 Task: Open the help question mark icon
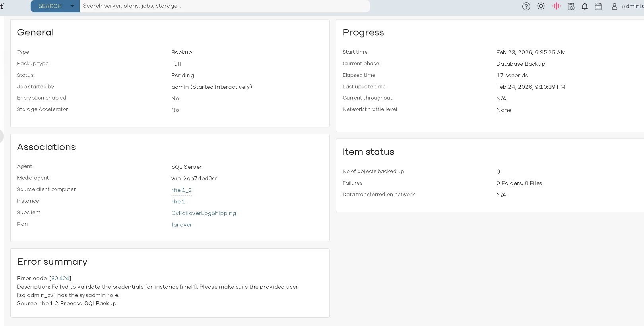[526, 6]
